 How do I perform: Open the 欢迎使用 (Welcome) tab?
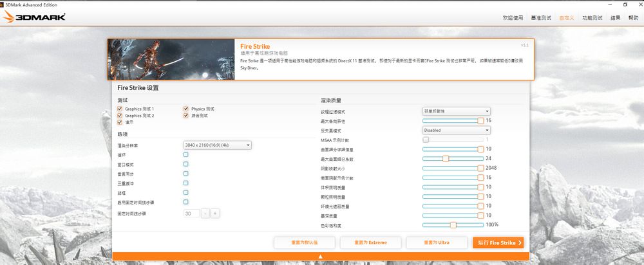(x=513, y=18)
